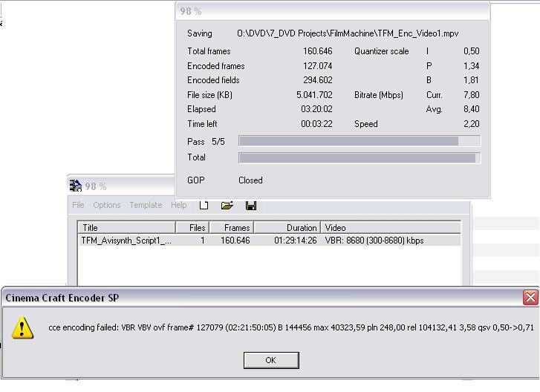Open the File menu
The height and width of the screenshot is (392, 540).
pyautogui.click(x=78, y=205)
